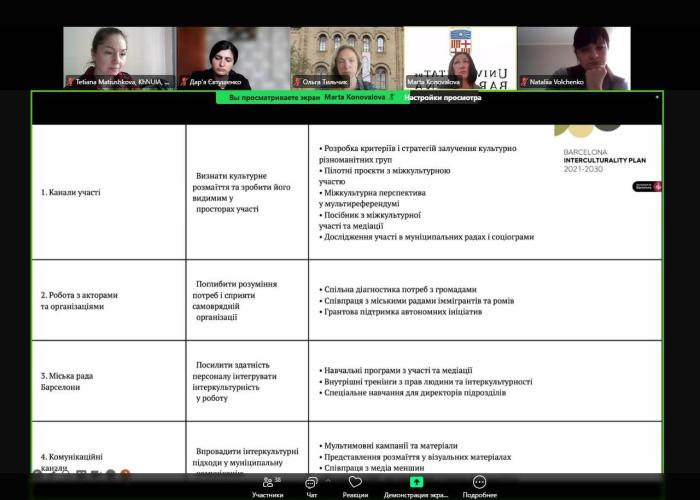
Task: Click muted mic icon on Tetiana Matiushkova's tile
Action: [x=70, y=82]
